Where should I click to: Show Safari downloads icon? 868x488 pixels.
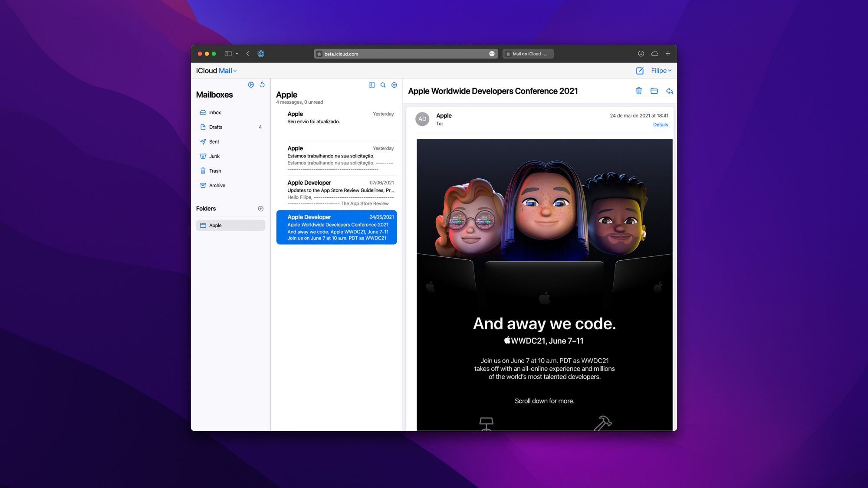click(641, 54)
